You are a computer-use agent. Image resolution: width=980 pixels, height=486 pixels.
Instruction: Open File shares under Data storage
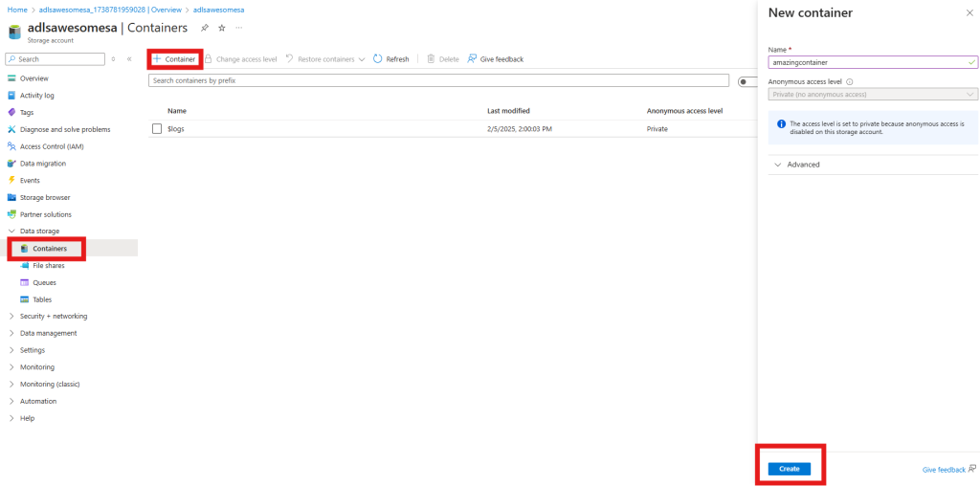coord(49,266)
